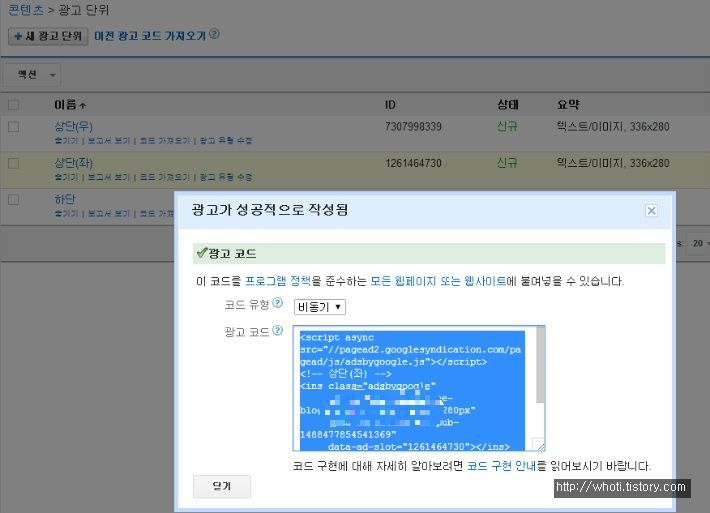Click 코드 가져오기 under 상단(우)
Image resolution: width=710 pixels, height=513 pixels.
[x=165, y=140]
